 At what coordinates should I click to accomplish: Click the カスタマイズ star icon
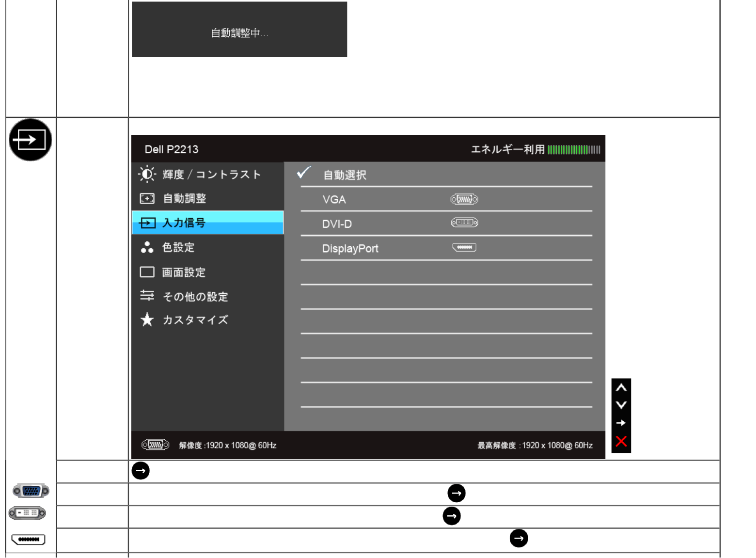(x=147, y=319)
